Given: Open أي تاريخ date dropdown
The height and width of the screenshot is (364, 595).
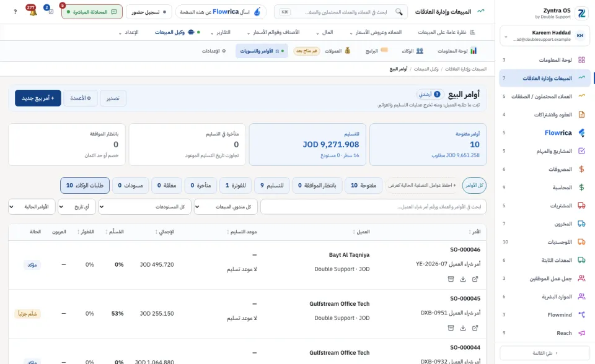Looking at the screenshot, I should pyautogui.click(x=77, y=207).
